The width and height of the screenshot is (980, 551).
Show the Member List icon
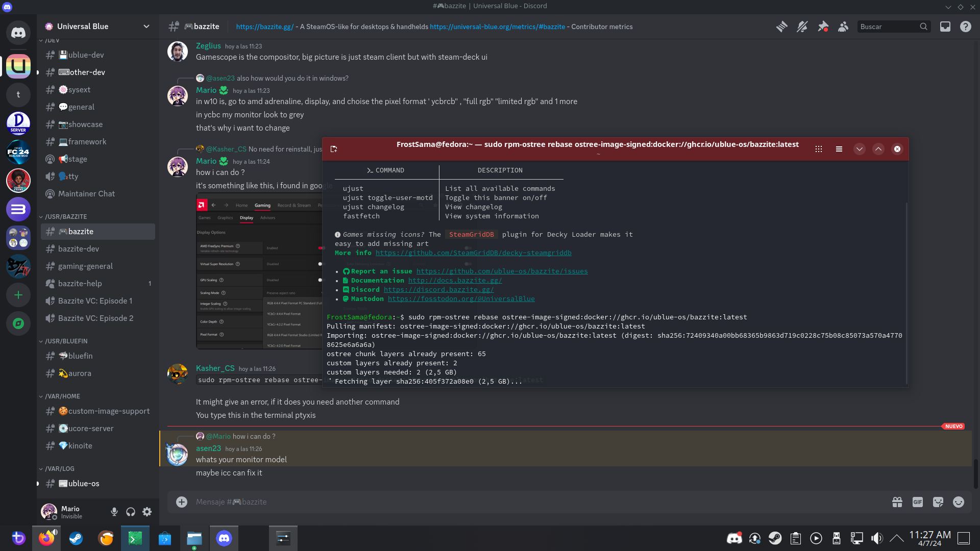[x=843, y=27]
